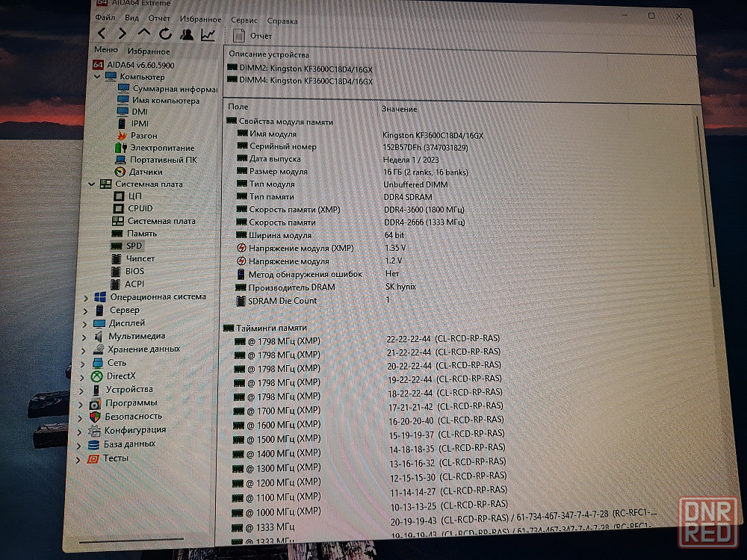The height and width of the screenshot is (560, 747).
Task: Select the Чипсет chip icon
Action: [116, 258]
